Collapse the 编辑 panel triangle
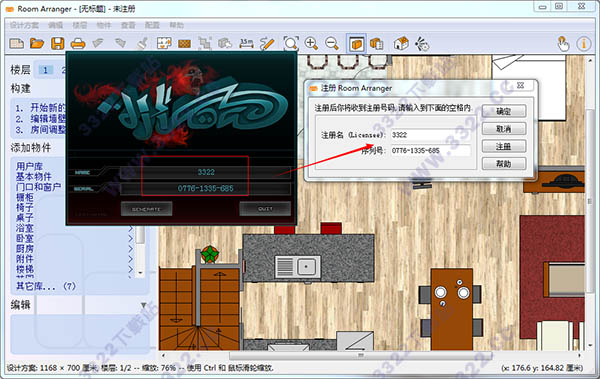Viewport: 600px width, 379px height. (x=143, y=305)
